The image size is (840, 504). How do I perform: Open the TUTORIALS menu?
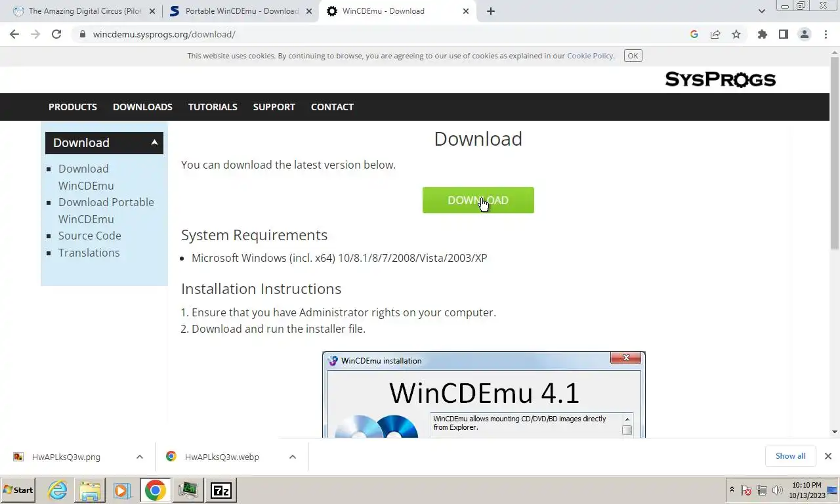click(213, 107)
